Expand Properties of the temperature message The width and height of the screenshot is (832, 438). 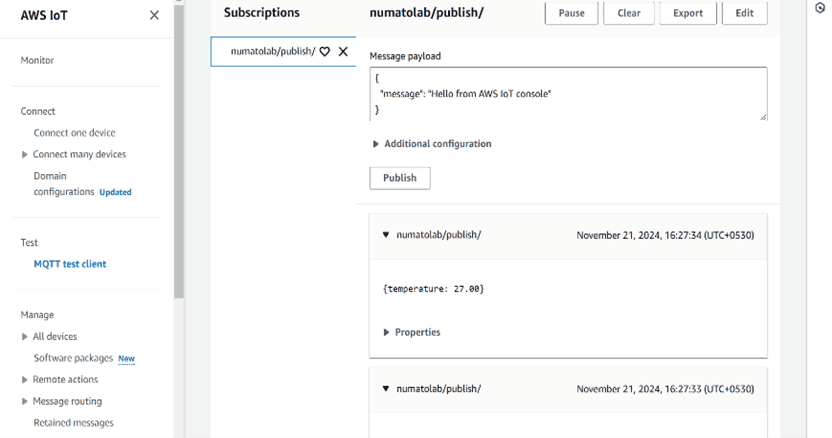point(387,332)
